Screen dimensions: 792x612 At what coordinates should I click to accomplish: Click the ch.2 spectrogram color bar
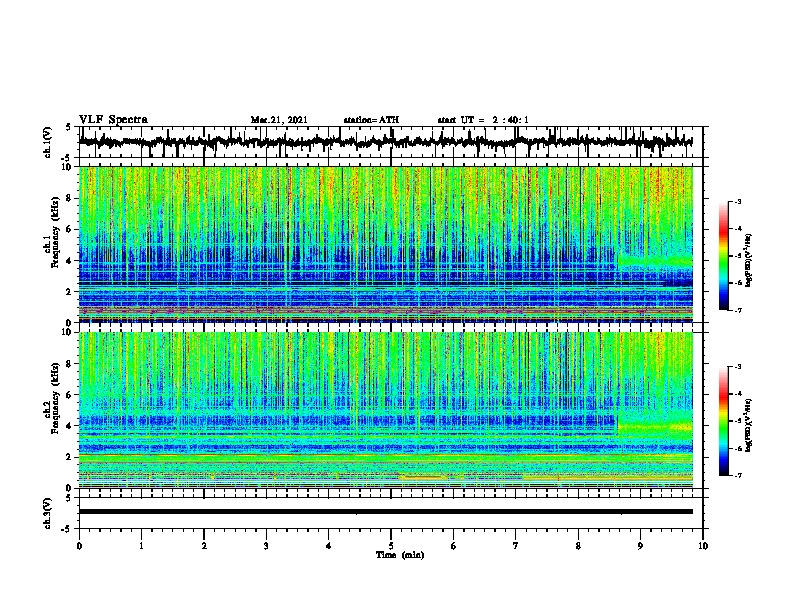click(x=723, y=421)
